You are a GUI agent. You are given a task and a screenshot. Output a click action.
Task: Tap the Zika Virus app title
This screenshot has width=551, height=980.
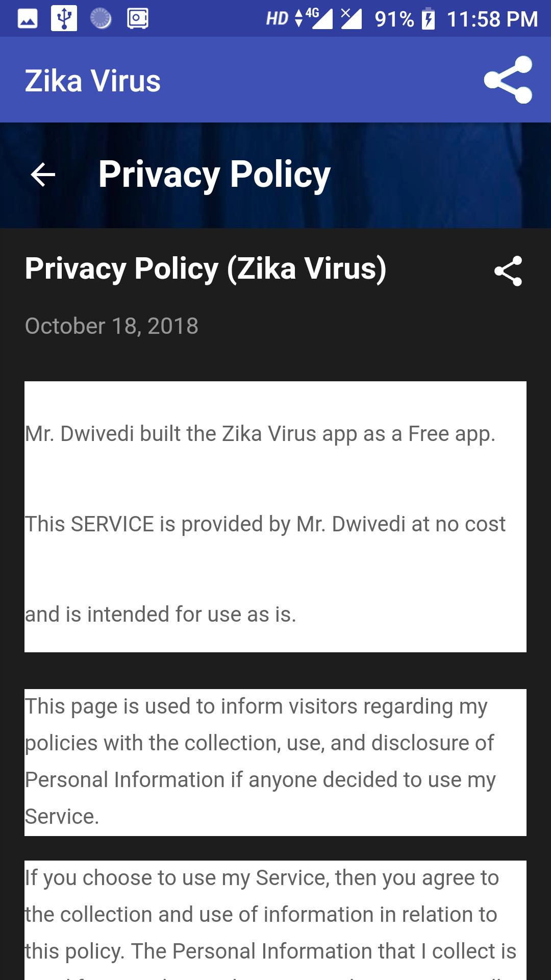pyautogui.click(x=93, y=81)
